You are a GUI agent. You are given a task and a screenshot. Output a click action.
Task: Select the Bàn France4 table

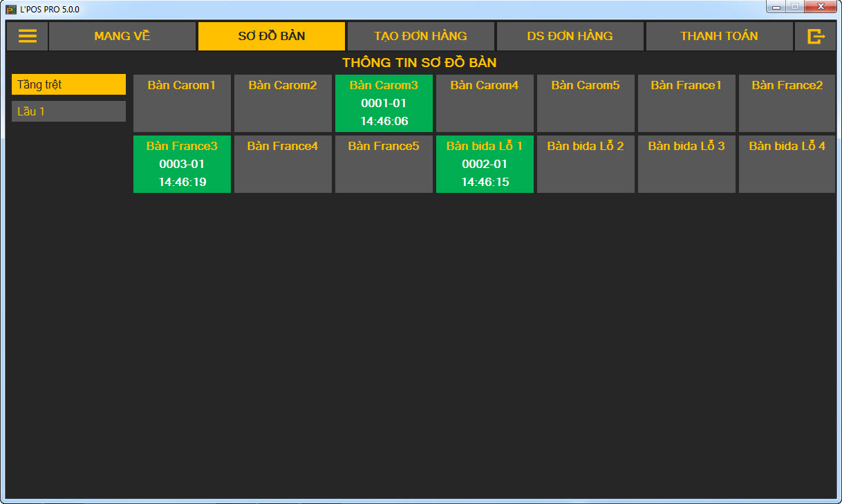(283, 165)
